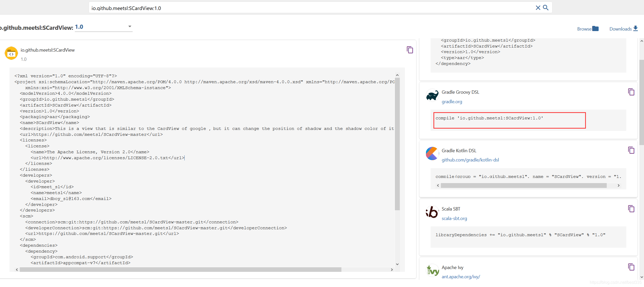The image size is (644, 287).
Task: Click the appcompat-v7 artifactId line
Action: (x=80, y=263)
